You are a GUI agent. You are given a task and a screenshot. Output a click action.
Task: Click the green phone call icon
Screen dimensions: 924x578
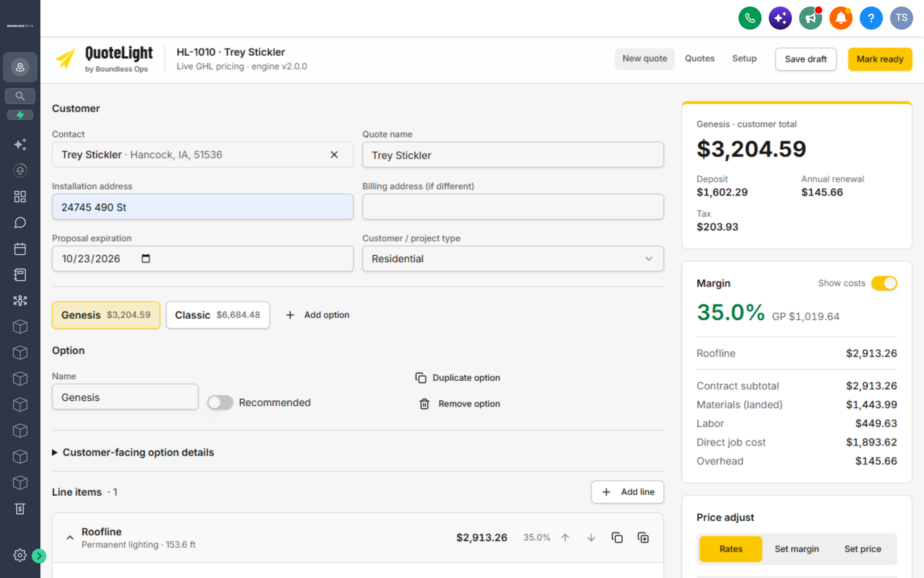[750, 18]
